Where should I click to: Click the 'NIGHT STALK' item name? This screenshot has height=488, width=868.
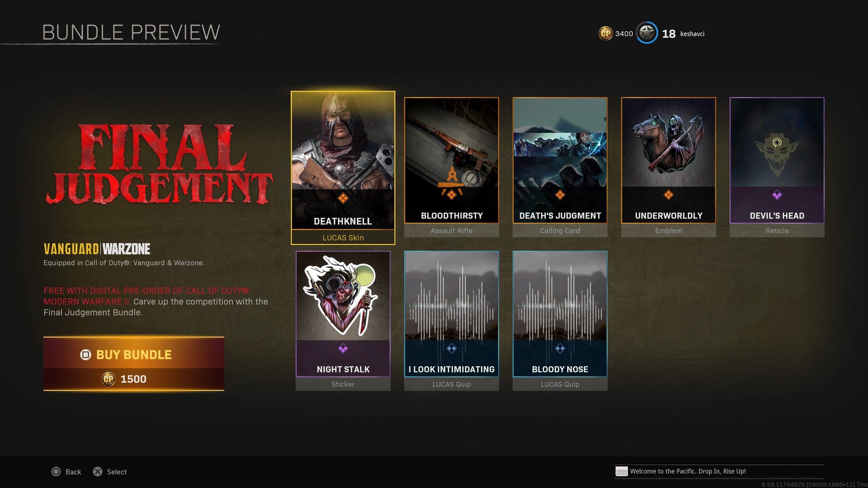pyautogui.click(x=343, y=369)
